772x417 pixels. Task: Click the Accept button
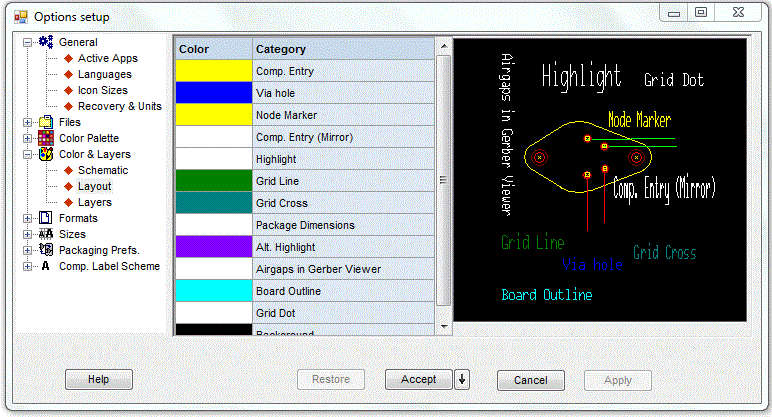click(418, 379)
